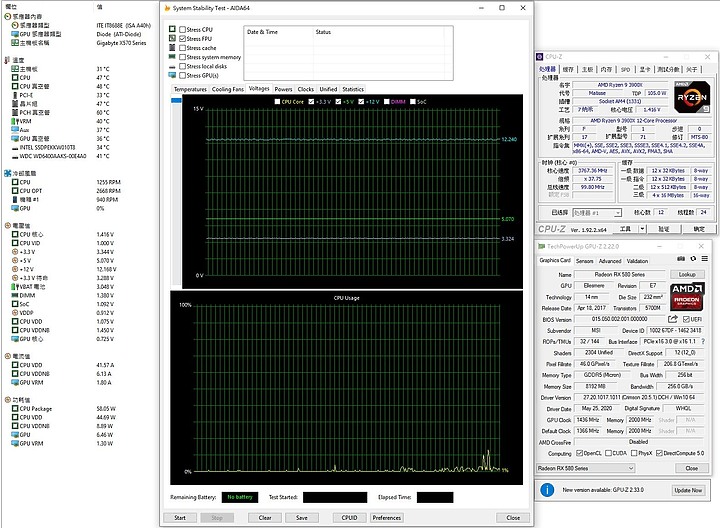Click the GPU-Z refresh icon

(693, 259)
